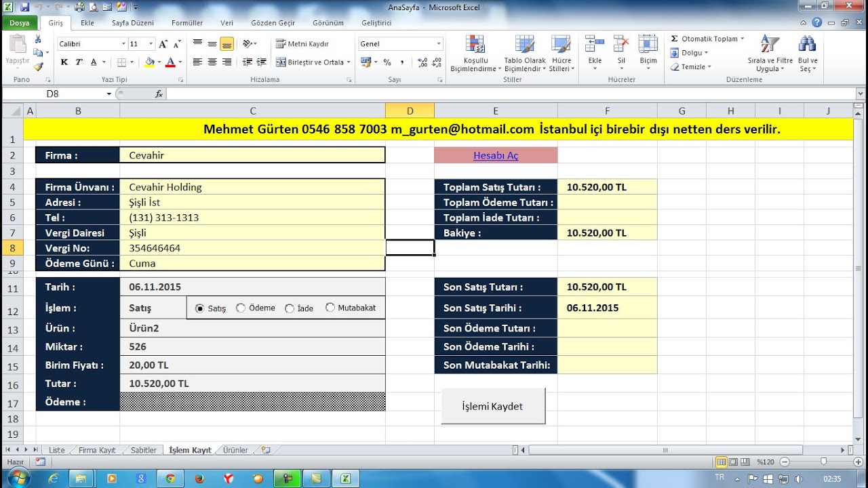Click the Firma cell containing Cevahir

[x=252, y=155]
